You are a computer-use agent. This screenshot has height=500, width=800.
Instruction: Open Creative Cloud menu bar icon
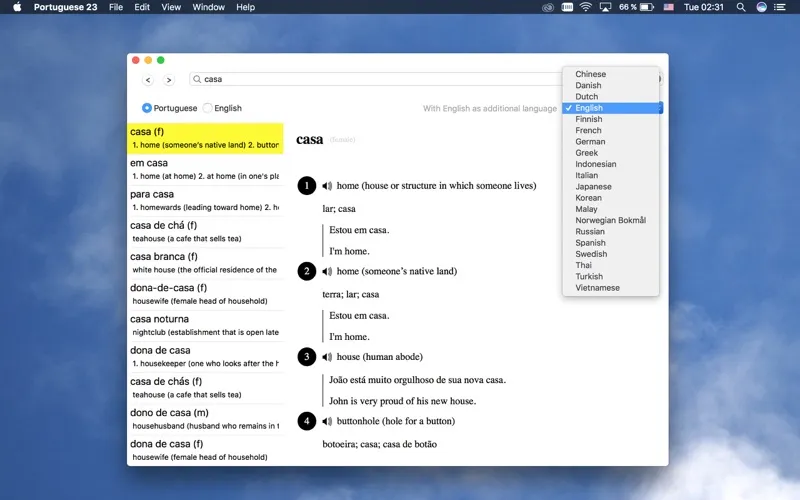pos(548,7)
